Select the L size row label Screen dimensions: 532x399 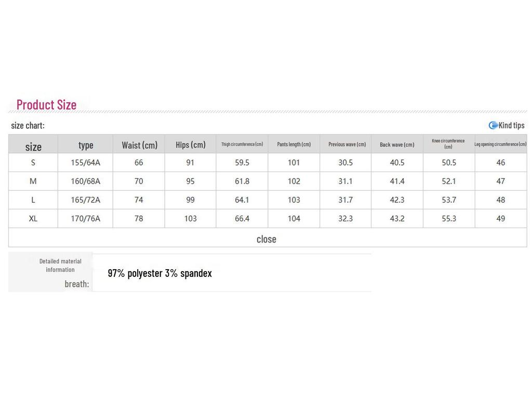(x=33, y=200)
